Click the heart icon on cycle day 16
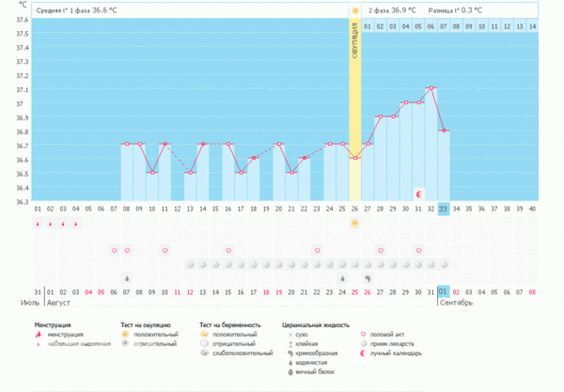 228,251
